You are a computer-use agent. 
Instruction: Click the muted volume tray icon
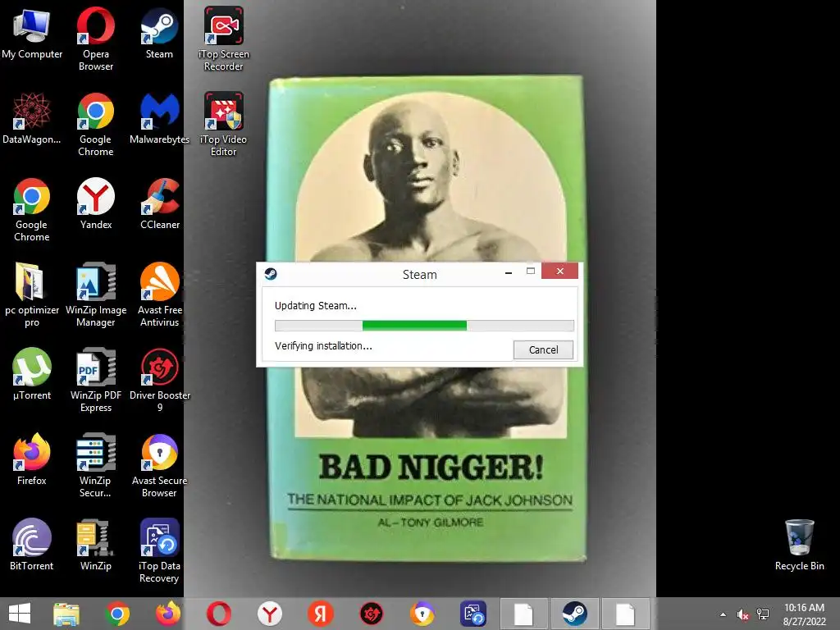(742, 614)
